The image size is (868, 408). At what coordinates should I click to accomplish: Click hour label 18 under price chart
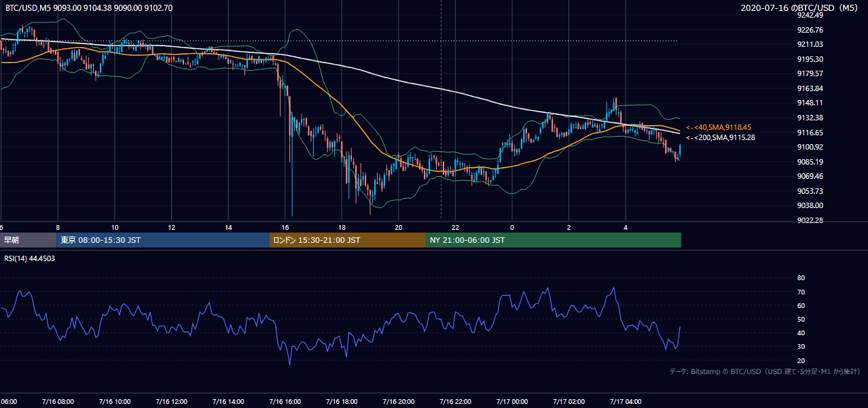342,228
